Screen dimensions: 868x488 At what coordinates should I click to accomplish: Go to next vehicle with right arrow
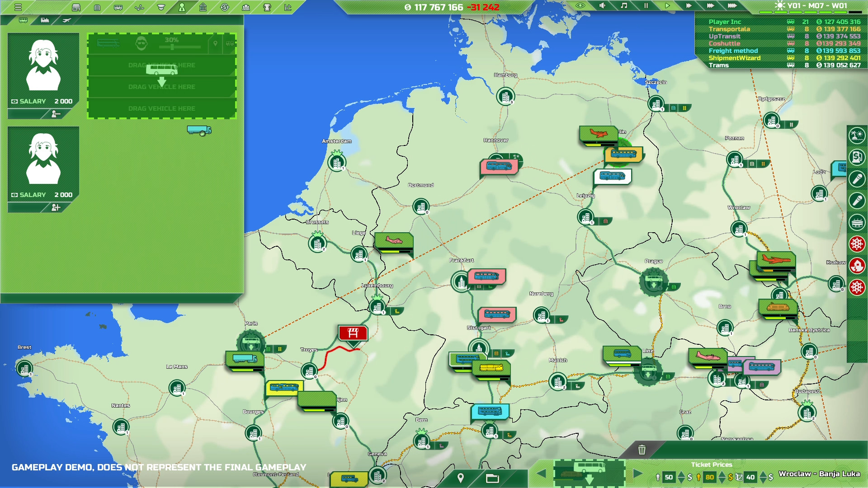(x=637, y=474)
